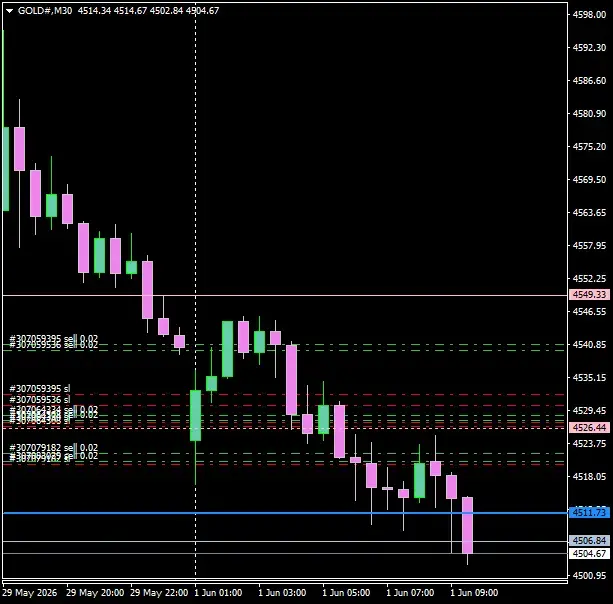Click the 29 May 2026 date label
The image size is (613, 604).
point(30,593)
